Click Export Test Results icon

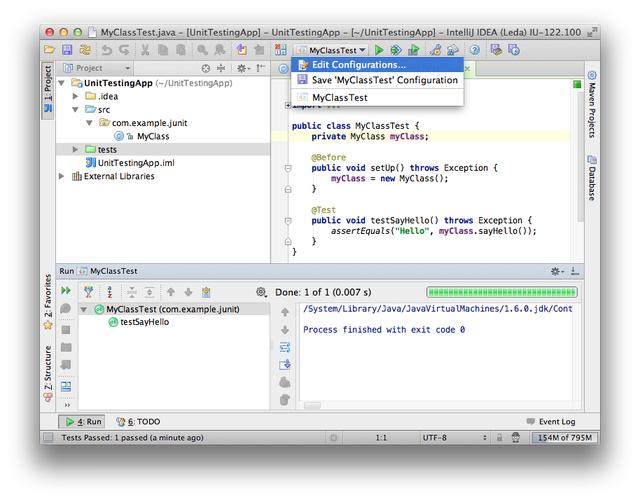[x=206, y=292]
